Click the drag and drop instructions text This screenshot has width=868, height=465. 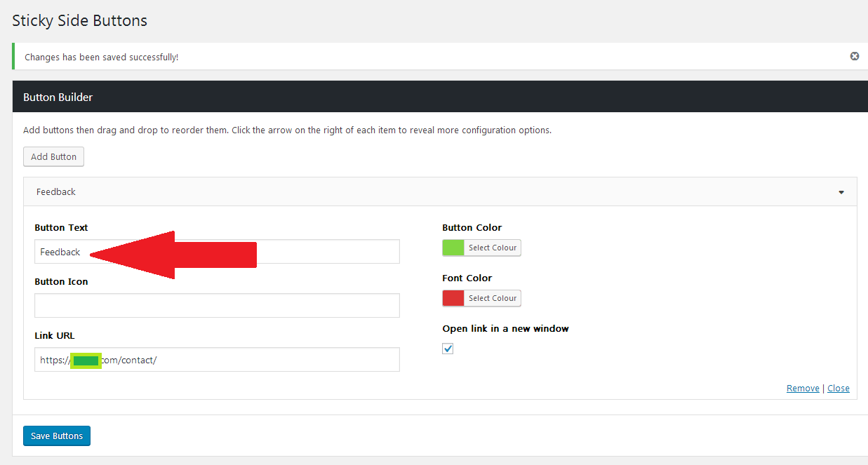pos(287,130)
